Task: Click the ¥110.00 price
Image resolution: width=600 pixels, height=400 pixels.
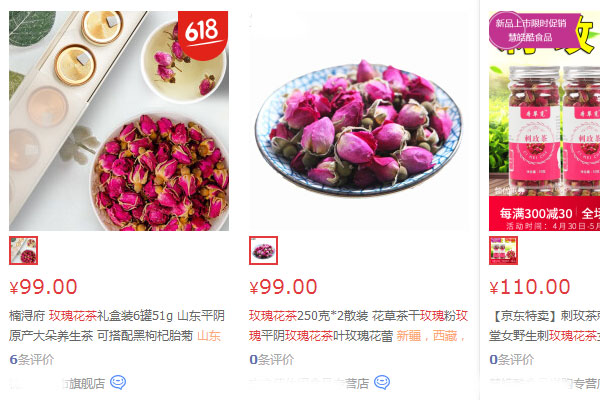Action: pos(530,287)
